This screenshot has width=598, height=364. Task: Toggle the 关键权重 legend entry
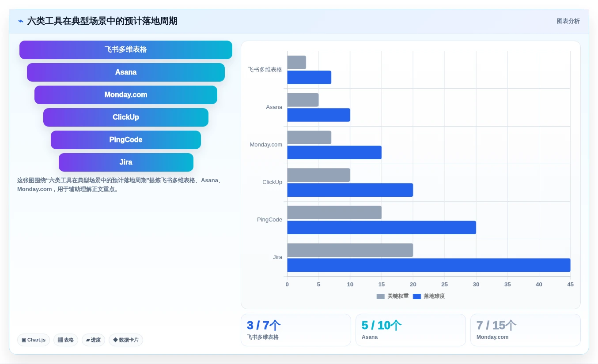(x=393, y=296)
